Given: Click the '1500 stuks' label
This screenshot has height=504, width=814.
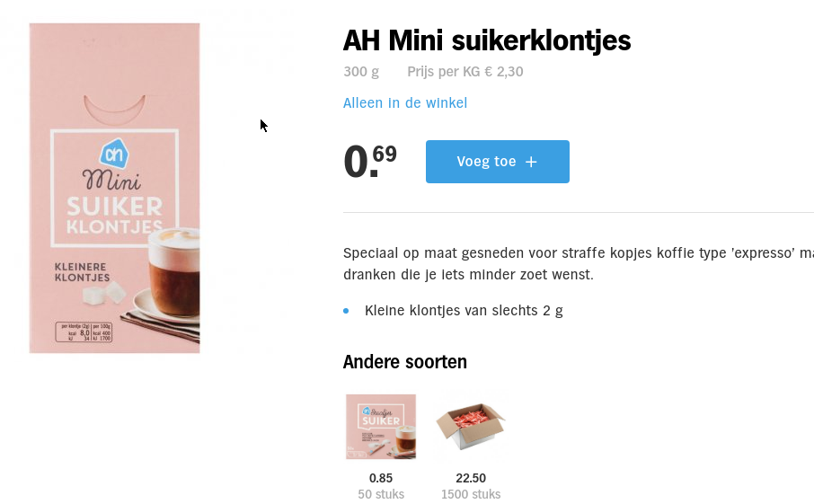Looking at the screenshot, I should [471, 494].
